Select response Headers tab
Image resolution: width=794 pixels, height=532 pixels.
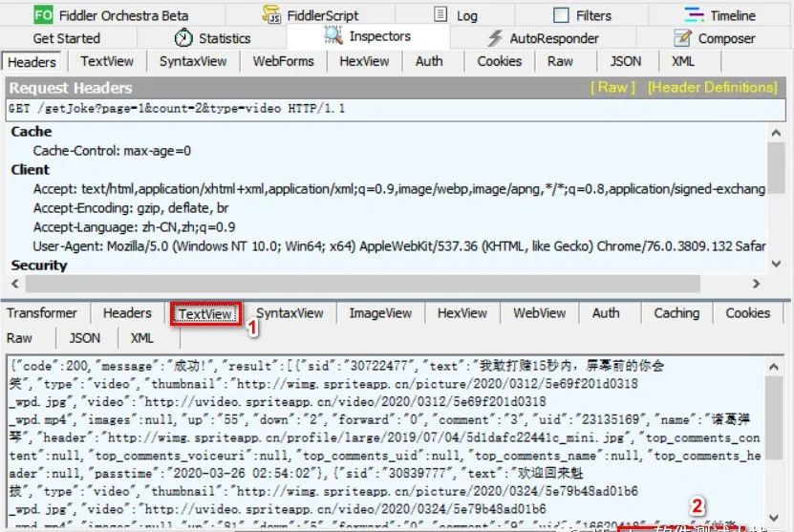(x=127, y=313)
